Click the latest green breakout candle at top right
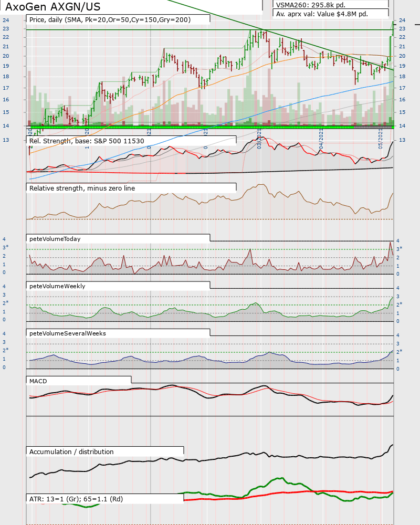420x525 pixels. point(393,28)
